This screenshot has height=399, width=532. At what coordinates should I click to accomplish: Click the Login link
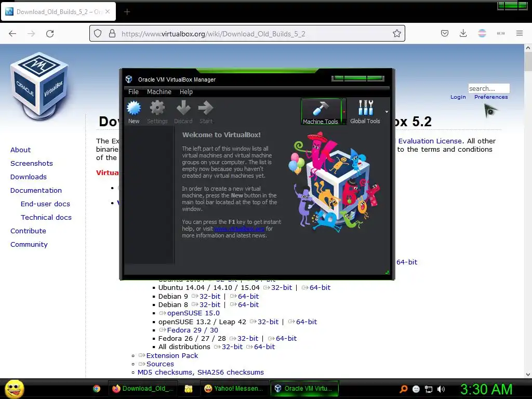click(x=458, y=97)
